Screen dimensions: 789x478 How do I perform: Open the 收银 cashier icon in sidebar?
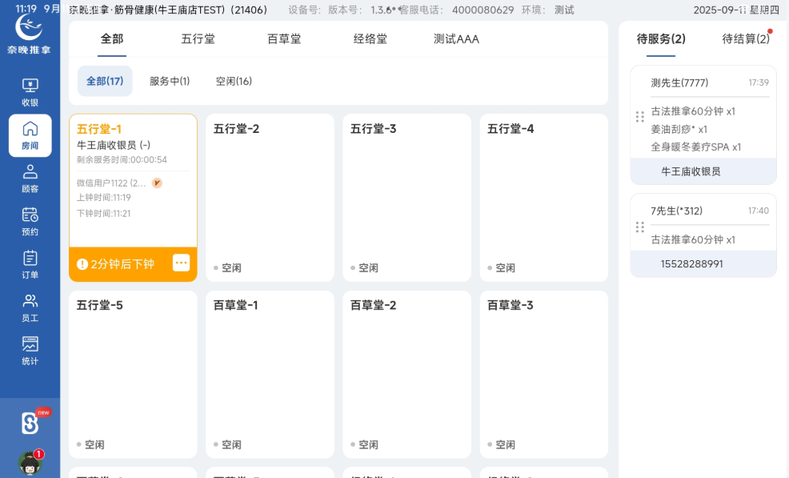click(30, 92)
